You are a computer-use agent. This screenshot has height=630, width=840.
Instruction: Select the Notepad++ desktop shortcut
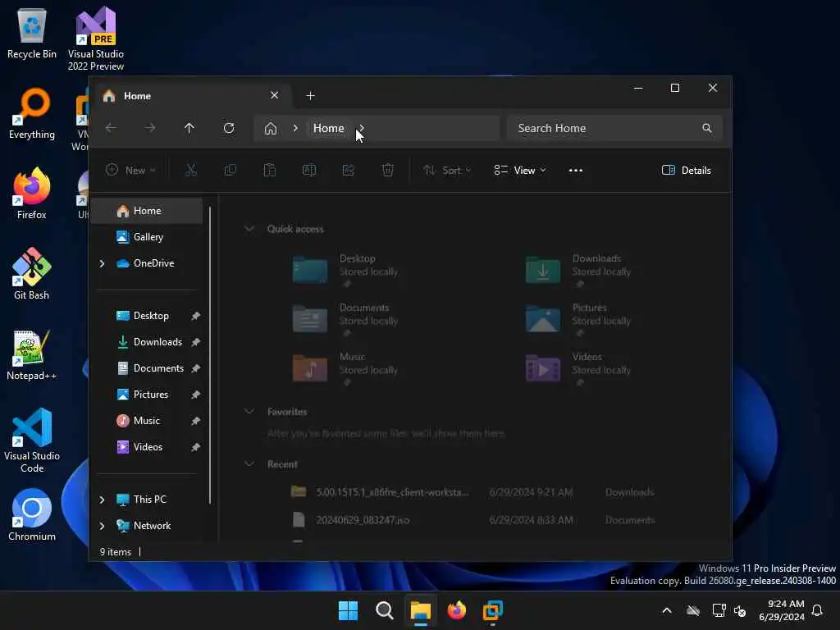(x=32, y=354)
